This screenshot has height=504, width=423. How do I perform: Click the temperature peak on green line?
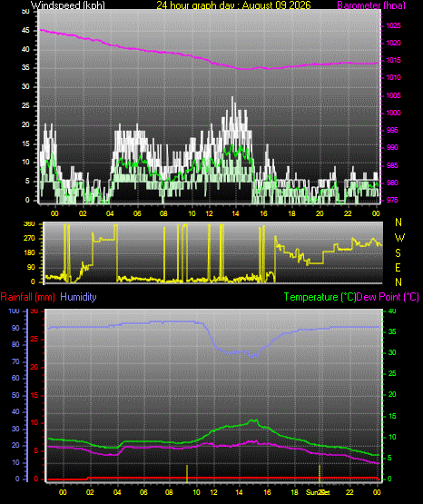[254, 420]
